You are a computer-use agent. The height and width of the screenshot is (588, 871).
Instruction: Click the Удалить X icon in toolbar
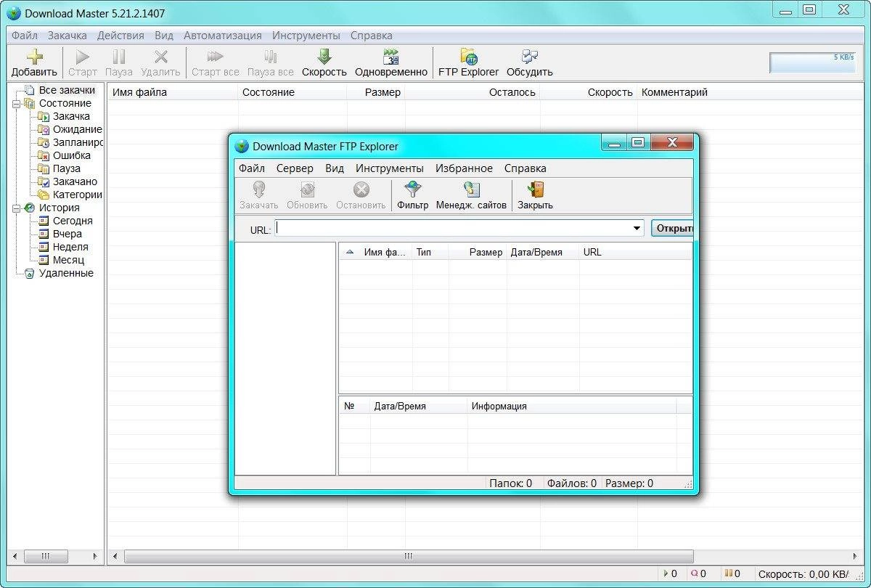click(x=161, y=57)
